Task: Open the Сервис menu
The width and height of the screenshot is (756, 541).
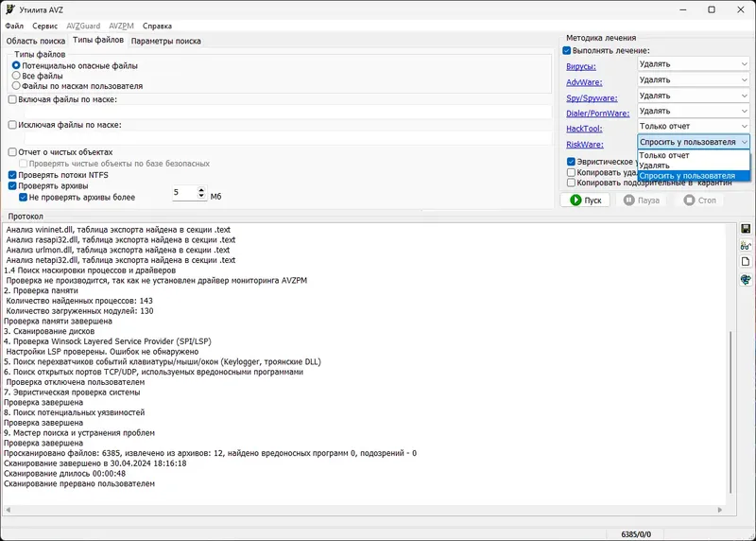Action: pos(44,26)
